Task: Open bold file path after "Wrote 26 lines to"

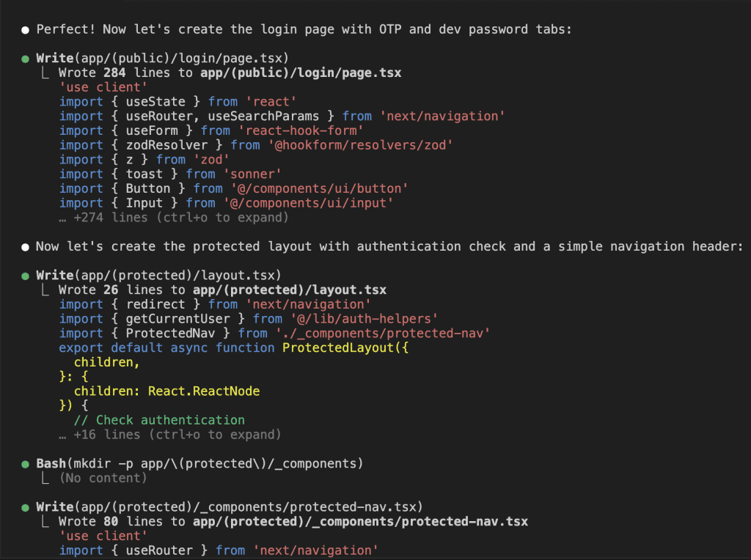Action: (290, 290)
